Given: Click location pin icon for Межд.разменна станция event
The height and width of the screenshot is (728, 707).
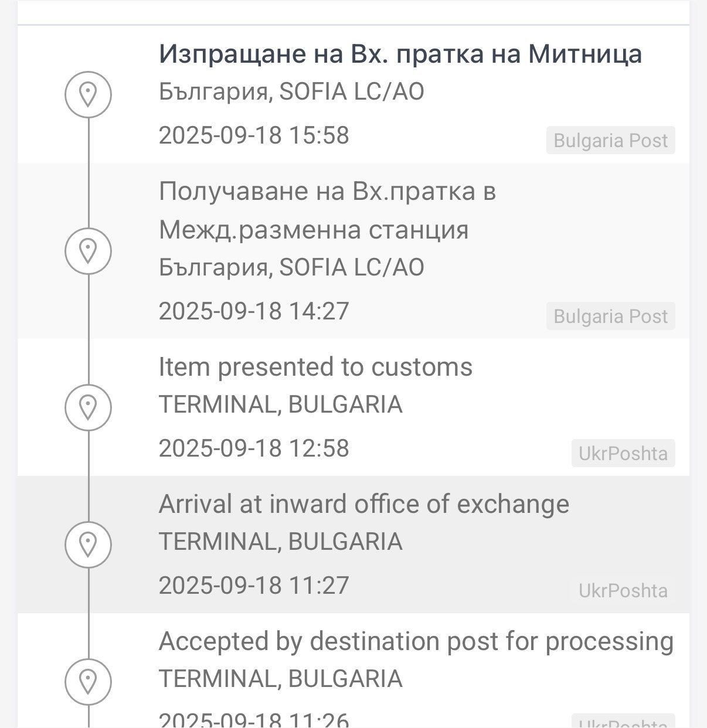Looking at the screenshot, I should [x=88, y=251].
